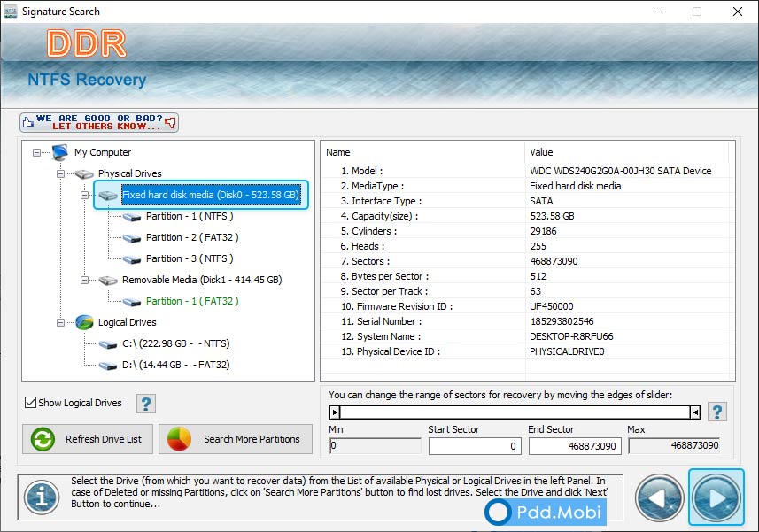Screen dimensions: 759x532
Task: Select logical drive C:\ (222.98 GB - NTFS)
Action: pos(175,343)
